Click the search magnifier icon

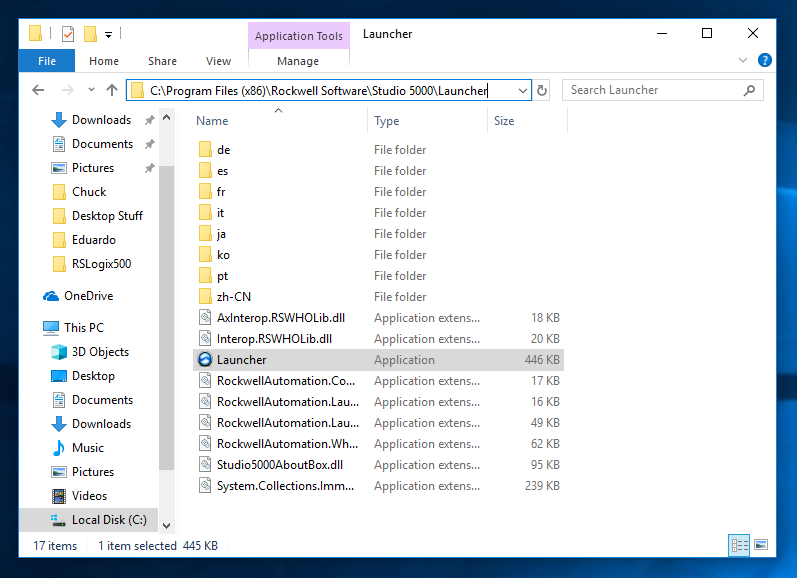[x=749, y=90]
